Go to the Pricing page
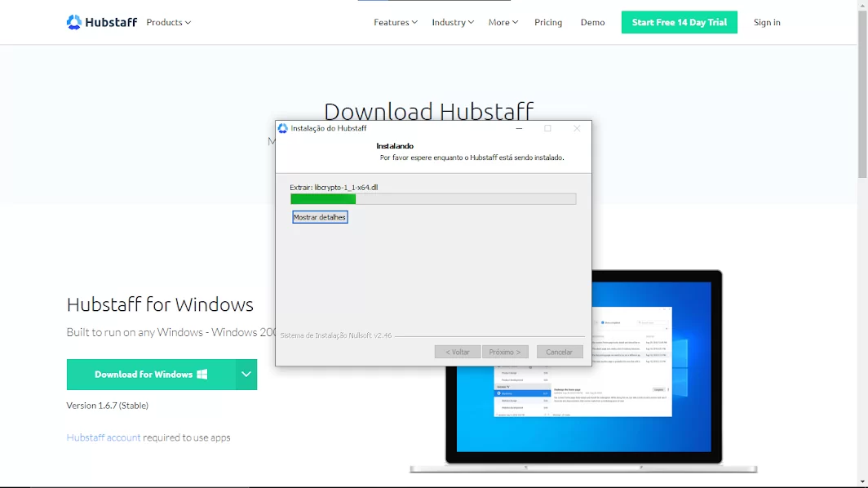Screen dimensions: 868x488 (548, 22)
